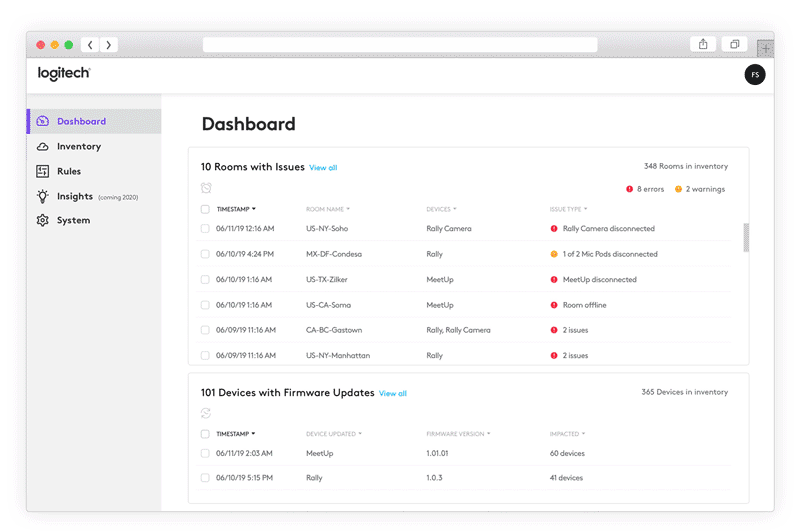Open the FS user avatar menu
The image size is (800, 531).
(x=755, y=75)
